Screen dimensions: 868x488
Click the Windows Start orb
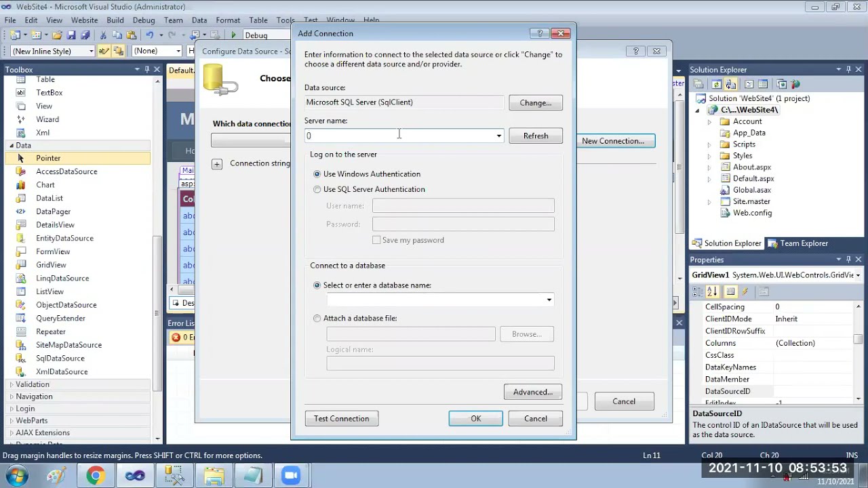(16, 476)
